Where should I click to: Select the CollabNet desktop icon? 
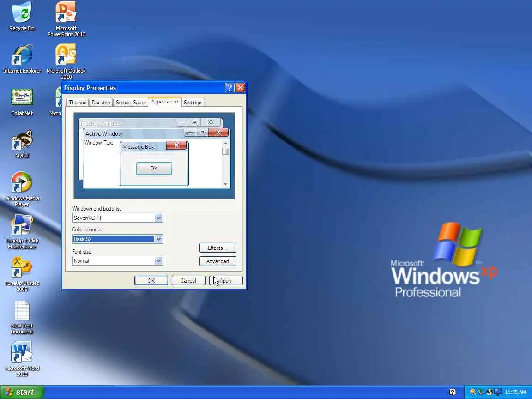tap(22, 102)
